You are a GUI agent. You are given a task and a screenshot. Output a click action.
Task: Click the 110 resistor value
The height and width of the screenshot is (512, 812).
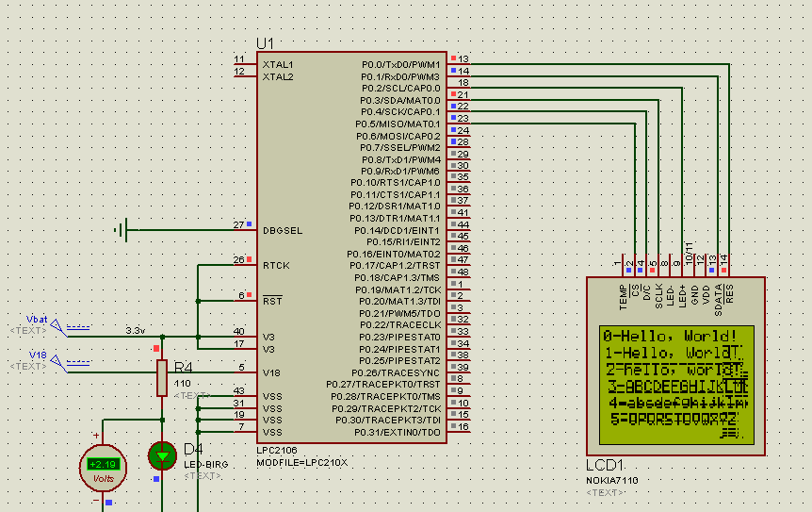pyautogui.click(x=183, y=384)
